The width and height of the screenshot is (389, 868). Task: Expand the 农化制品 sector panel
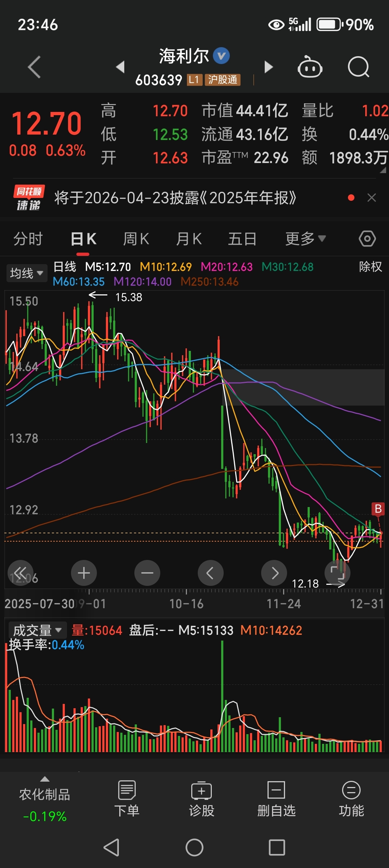pos(45,799)
